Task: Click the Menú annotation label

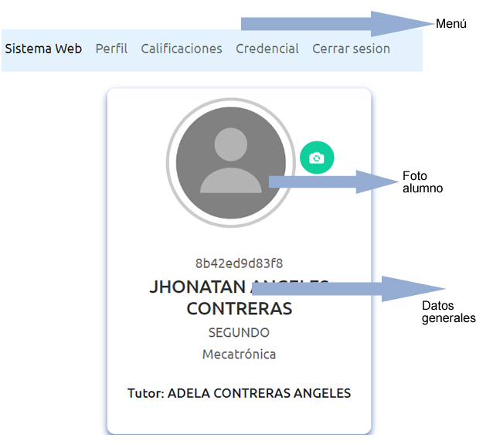Action: click(x=451, y=24)
